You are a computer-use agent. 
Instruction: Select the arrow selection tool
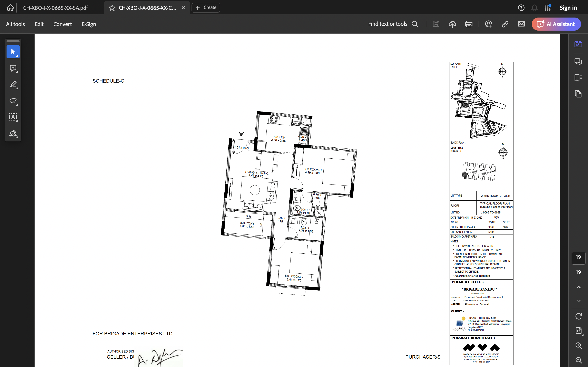[x=13, y=52]
